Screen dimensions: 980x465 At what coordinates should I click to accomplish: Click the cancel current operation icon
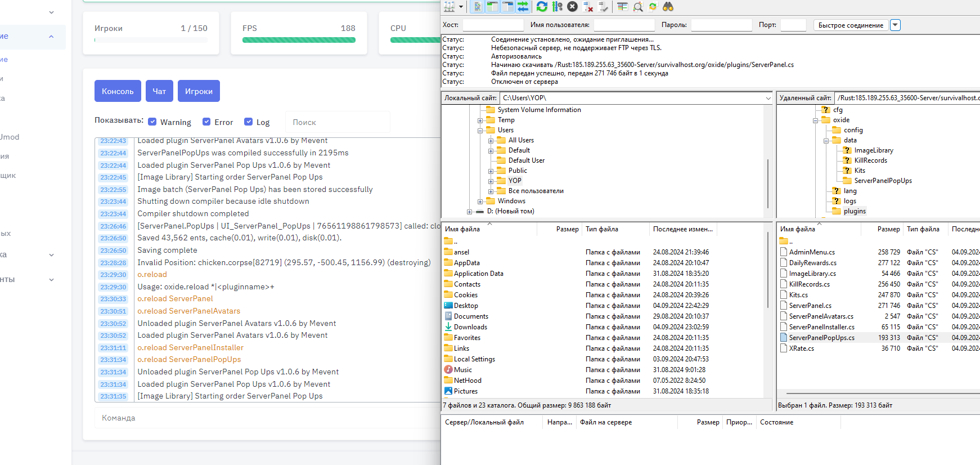point(572,7)
